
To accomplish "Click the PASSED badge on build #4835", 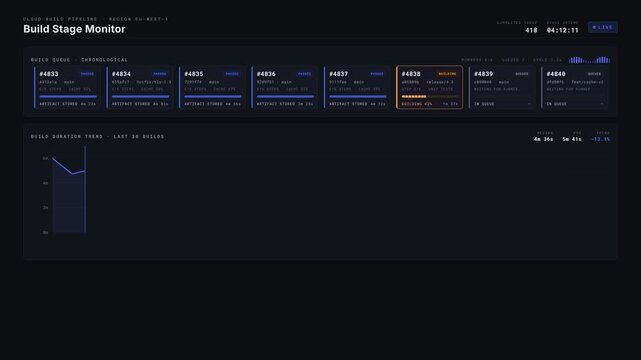I will click(232, 74).
